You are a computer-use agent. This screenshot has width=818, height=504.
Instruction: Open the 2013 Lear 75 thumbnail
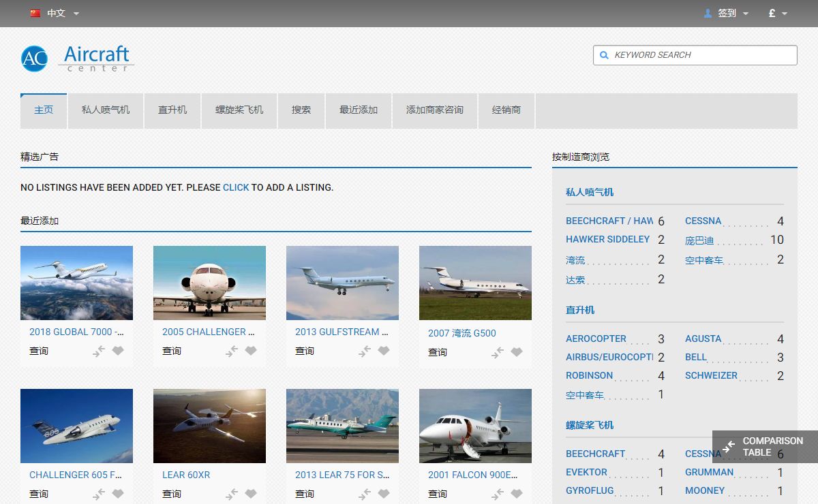coord(342,426)
